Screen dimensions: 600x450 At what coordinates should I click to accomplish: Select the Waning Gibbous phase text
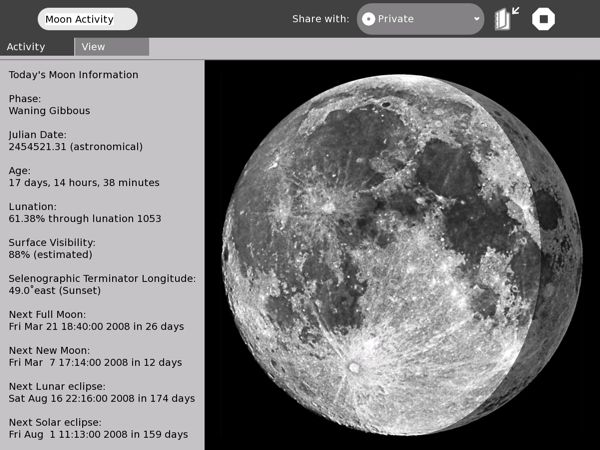tap(49, 111)
